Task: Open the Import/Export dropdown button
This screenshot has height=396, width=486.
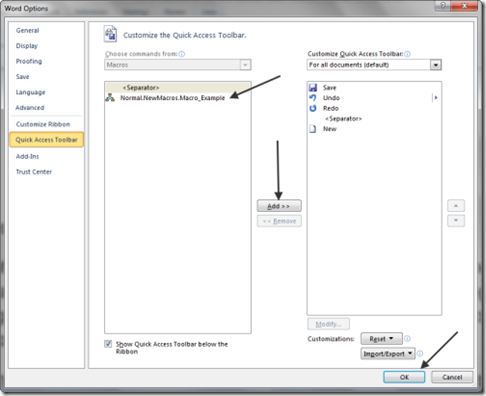Action: coord(388,353)
